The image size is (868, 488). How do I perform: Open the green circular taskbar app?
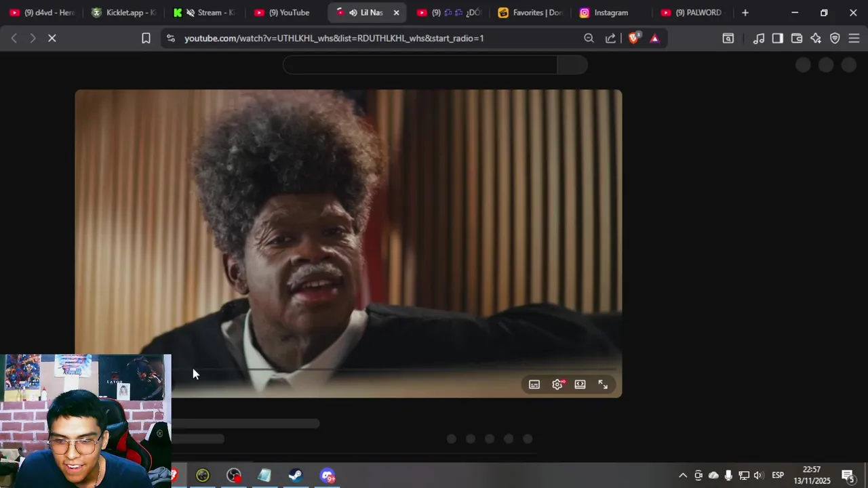(203, 475)
